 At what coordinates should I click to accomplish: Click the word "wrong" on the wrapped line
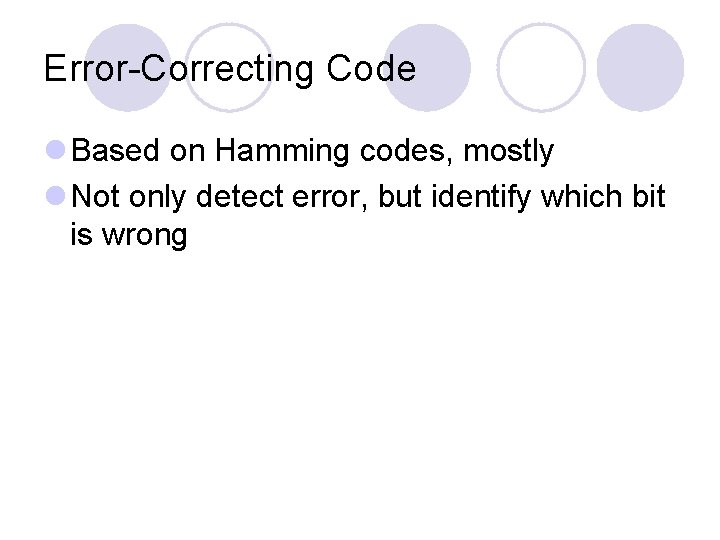[x=144, y=236]
